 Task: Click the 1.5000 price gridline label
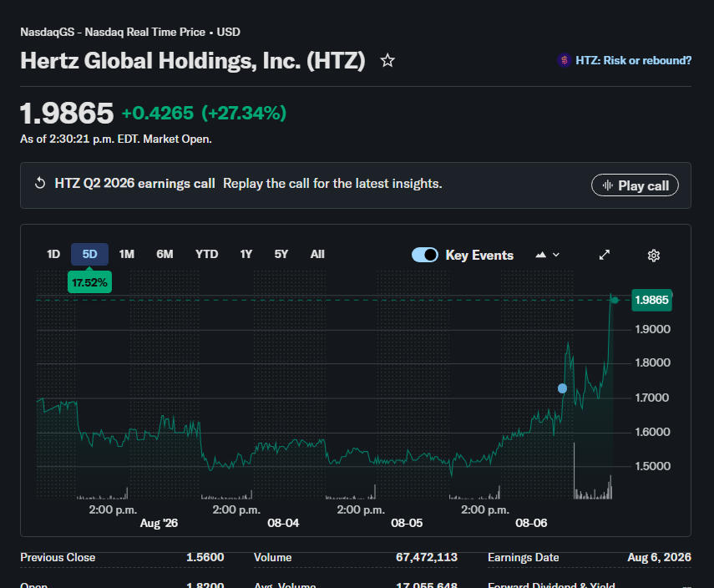coord(652,466)
